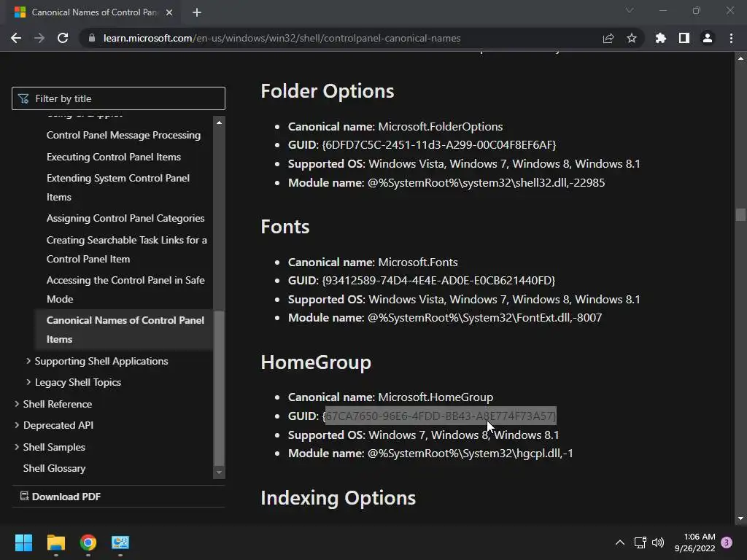Click page scrollbar down arrow
Viewport: 747px width, 560px height.
(740, 518)
